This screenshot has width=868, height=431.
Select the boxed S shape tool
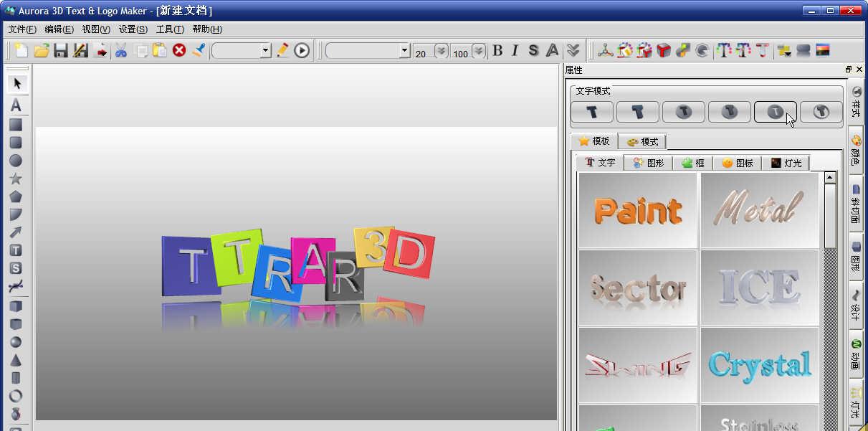tap(15, 268)
